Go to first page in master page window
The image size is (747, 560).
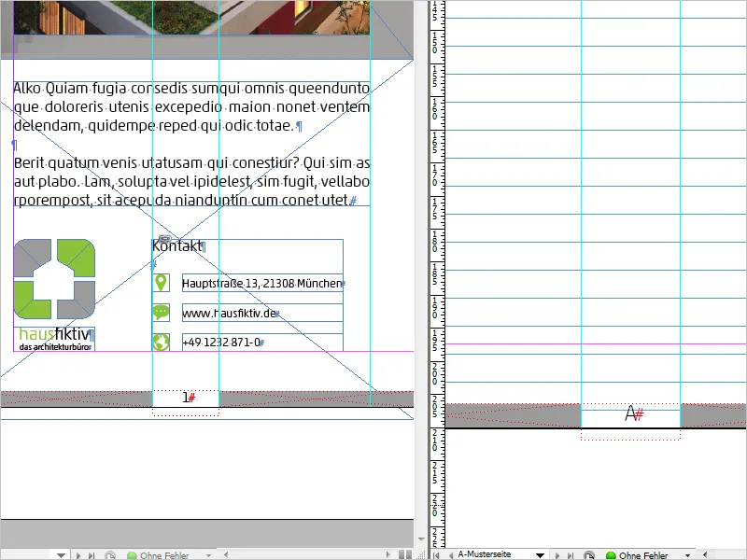click(x=436, y=555)
